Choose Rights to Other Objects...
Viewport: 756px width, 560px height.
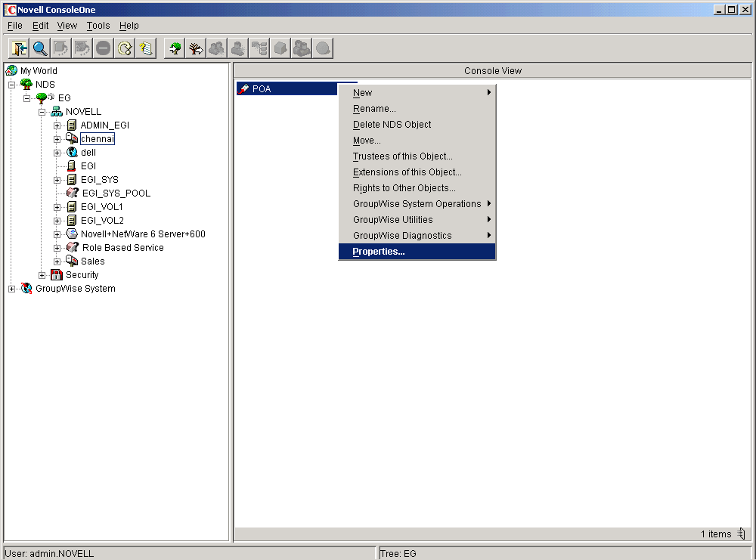pyautogui.click(x=417, y=188)
